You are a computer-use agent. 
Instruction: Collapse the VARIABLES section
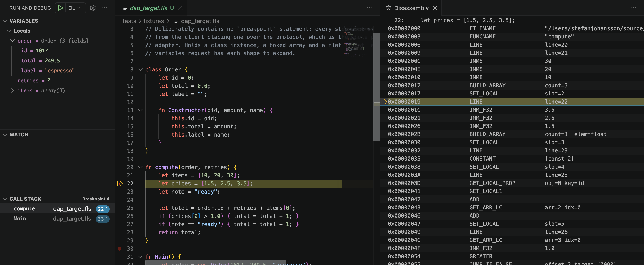5,21
